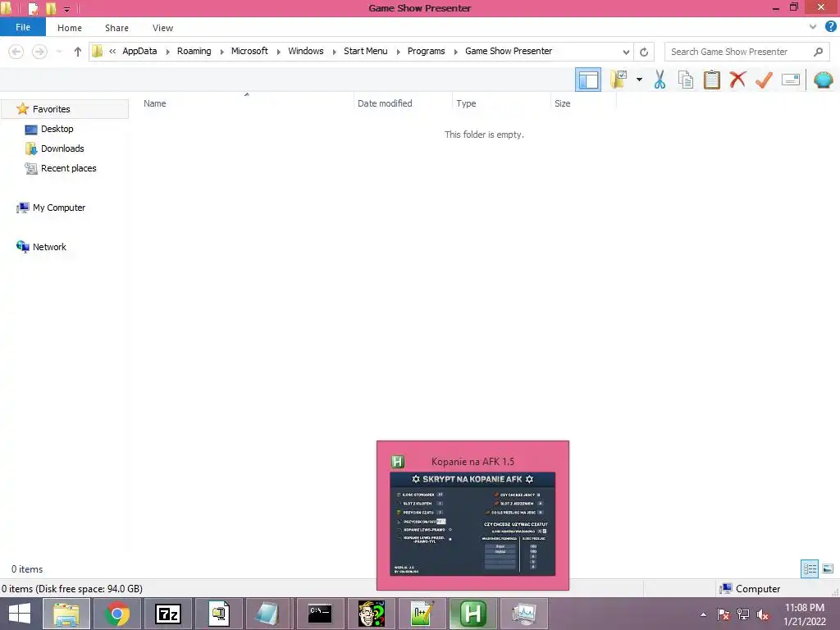
Task: Switch to details view button
Action: point(810,569)
